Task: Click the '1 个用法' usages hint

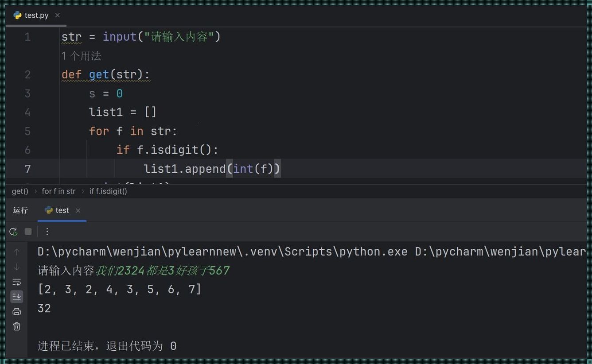Action: 81,56
